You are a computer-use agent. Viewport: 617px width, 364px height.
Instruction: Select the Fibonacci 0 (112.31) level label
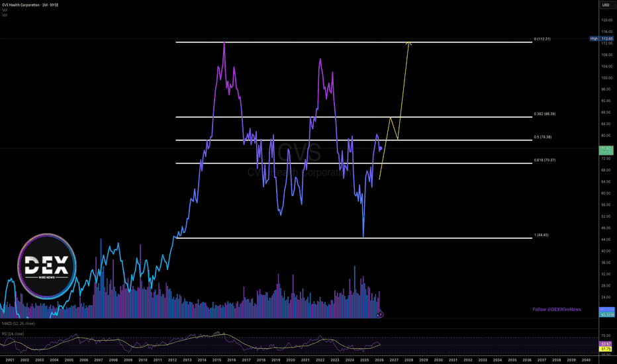pyautogui.click(x=542, y=39)
